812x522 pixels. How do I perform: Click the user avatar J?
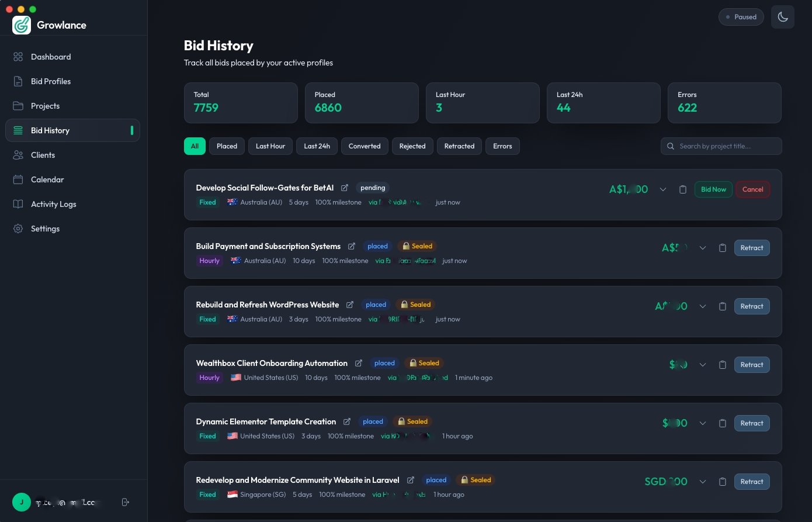(22, 502)
